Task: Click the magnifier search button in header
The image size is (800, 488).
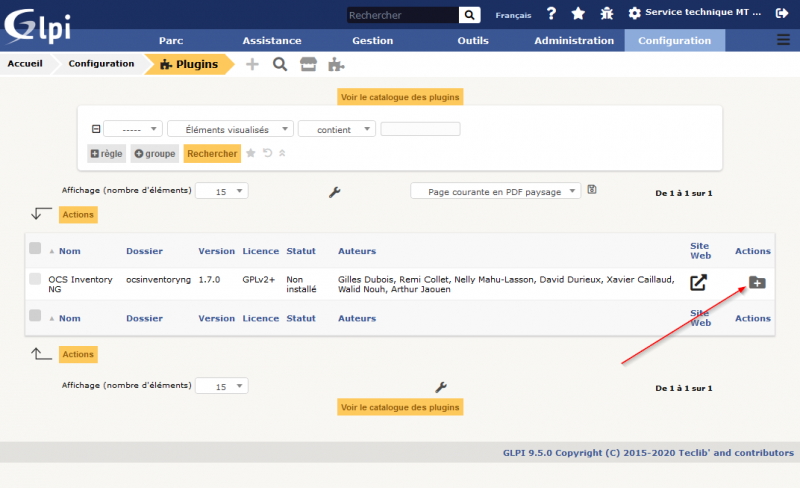Action: pos(470,15)
